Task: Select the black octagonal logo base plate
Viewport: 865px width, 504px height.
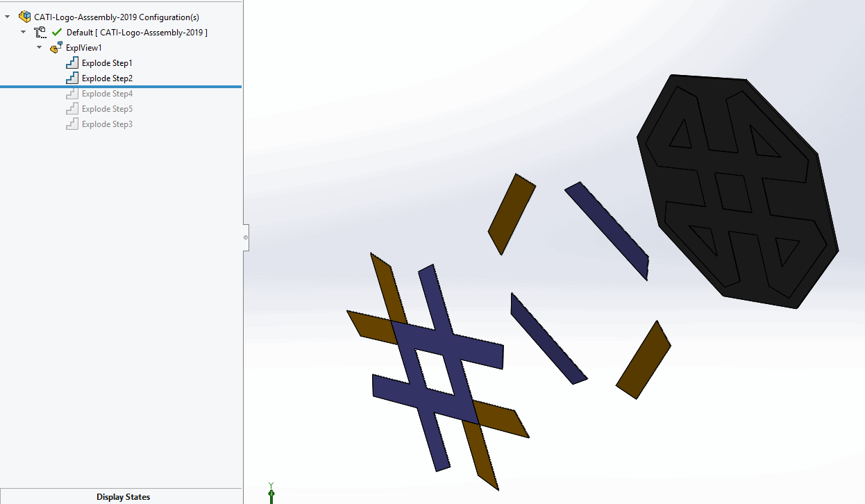Action: pyautogui.click(x=737, y=191)
